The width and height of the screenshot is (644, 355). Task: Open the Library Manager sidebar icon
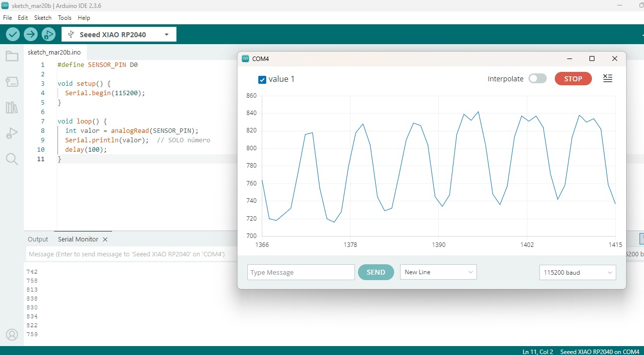click(12, 108)
